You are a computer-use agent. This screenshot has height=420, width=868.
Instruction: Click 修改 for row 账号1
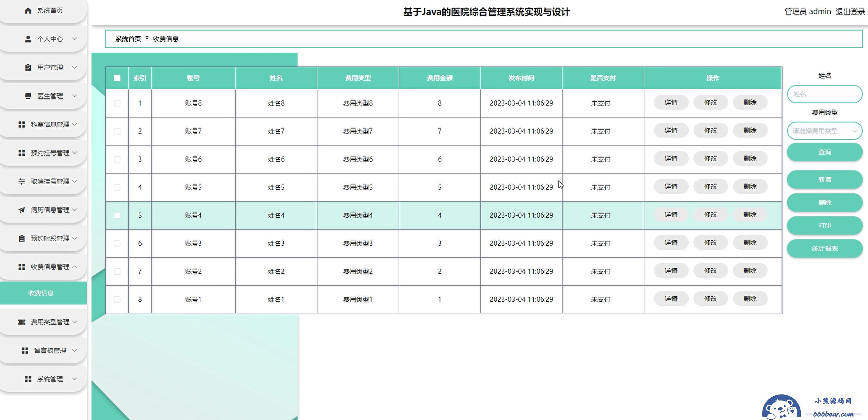pyautogui.click(x=710, y=298)
